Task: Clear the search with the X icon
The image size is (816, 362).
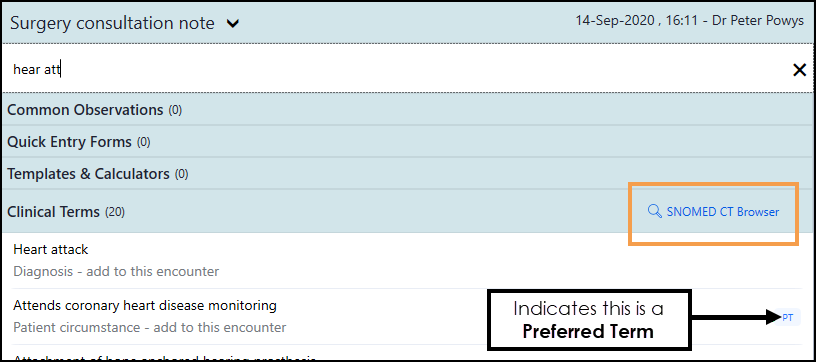Action: [x=799, y=70]
